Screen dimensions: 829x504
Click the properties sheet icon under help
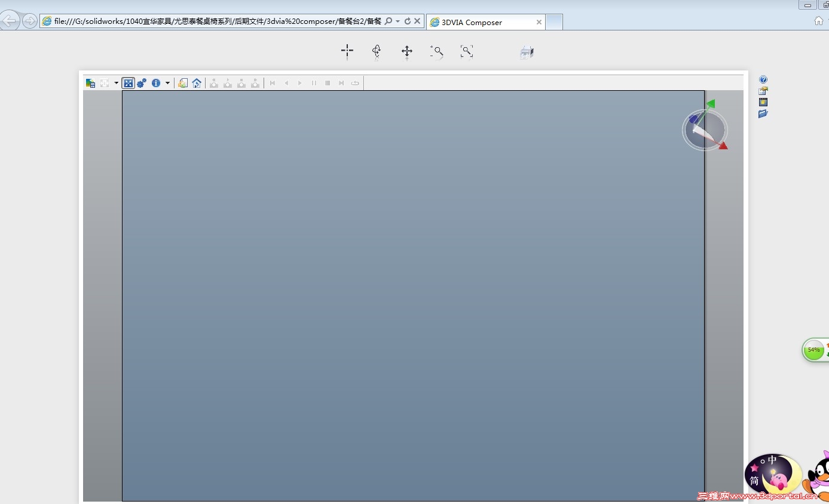pyautogui.click(x=763, y=91)
